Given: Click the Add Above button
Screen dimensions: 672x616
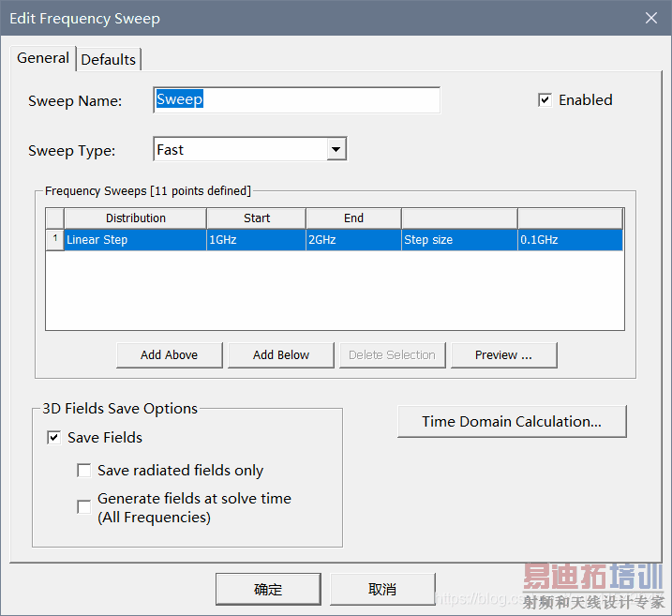Looking at the screenshot, I should (170, 355).
